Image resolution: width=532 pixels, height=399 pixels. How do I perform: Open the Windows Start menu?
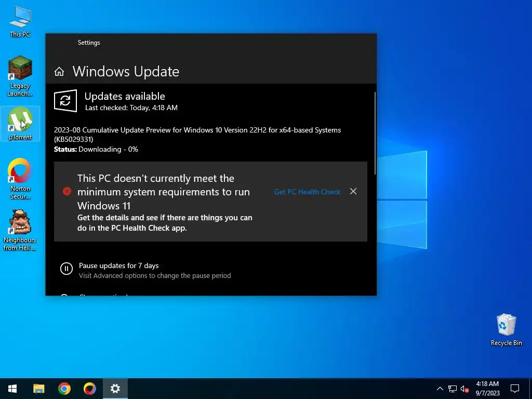point(12,389)
